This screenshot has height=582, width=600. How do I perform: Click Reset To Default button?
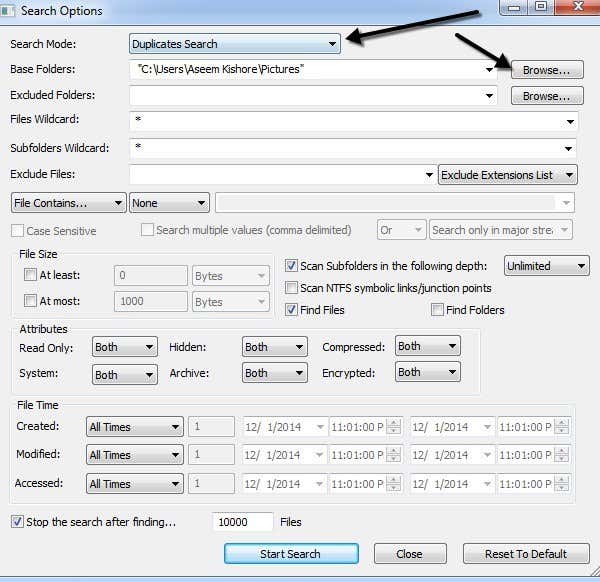(x=526, y=554)
